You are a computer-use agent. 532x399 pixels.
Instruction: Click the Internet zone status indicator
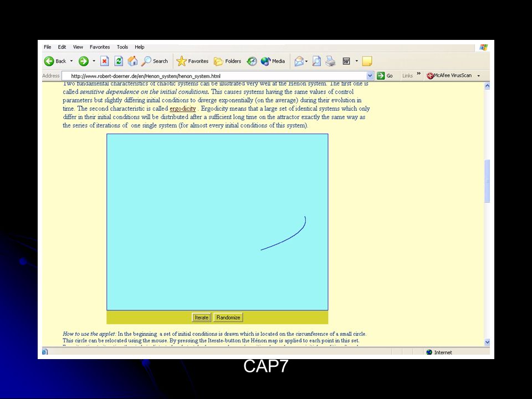(x=439, y=352)
